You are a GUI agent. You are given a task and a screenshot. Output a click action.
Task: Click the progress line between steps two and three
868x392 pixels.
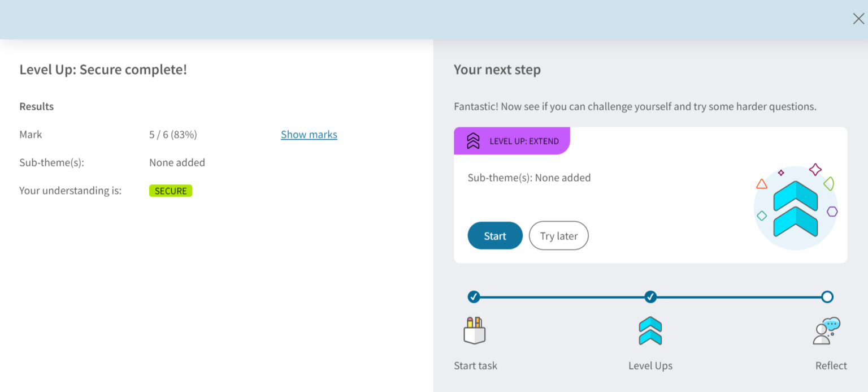739,296
